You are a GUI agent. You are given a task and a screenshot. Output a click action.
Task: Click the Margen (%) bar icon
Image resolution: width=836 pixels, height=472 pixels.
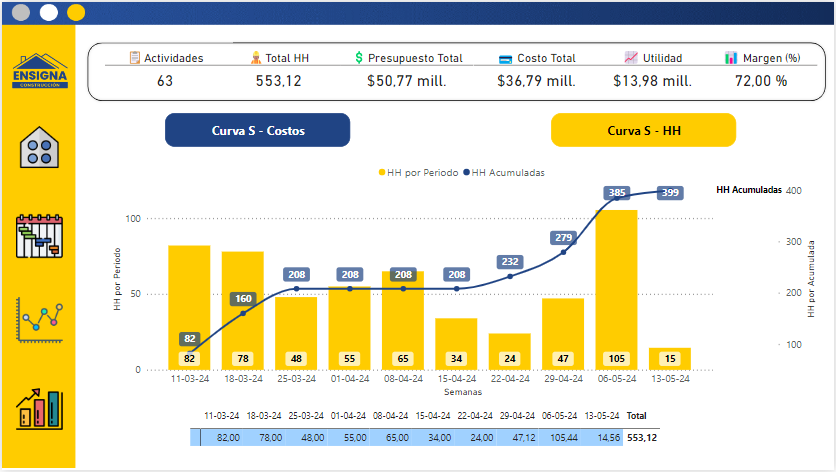(732, 58)
